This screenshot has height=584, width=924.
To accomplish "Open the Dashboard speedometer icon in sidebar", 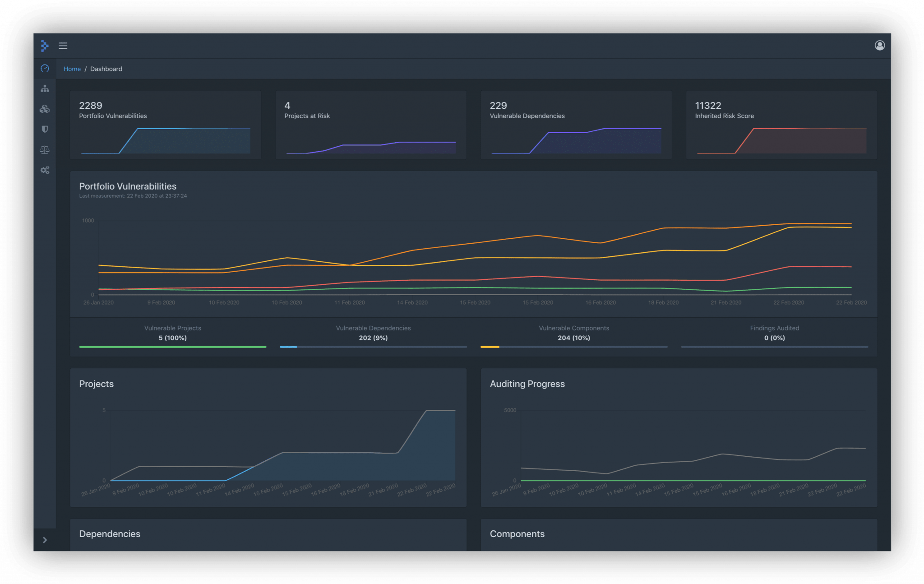I will tap(45, 69).
